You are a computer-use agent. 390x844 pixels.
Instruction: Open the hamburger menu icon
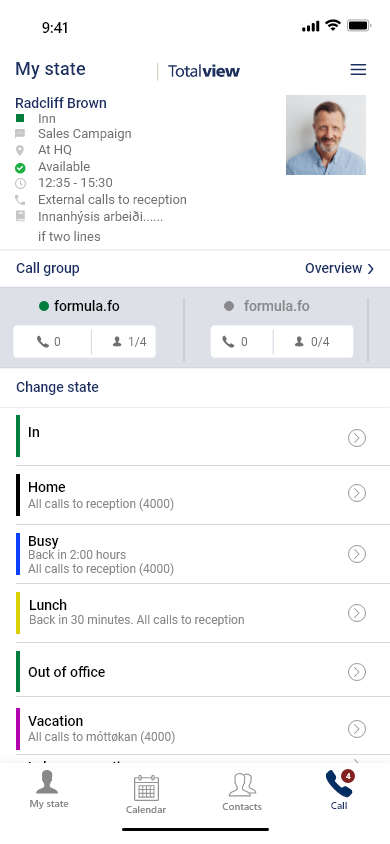pyautogui.click(x=358, y=69)
